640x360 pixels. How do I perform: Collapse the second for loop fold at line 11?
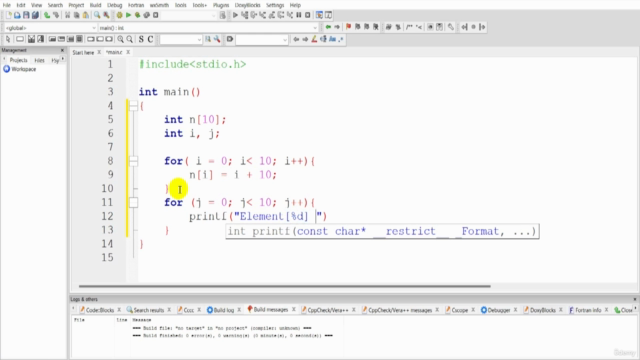pyautogui.click(x=133, y=202)
